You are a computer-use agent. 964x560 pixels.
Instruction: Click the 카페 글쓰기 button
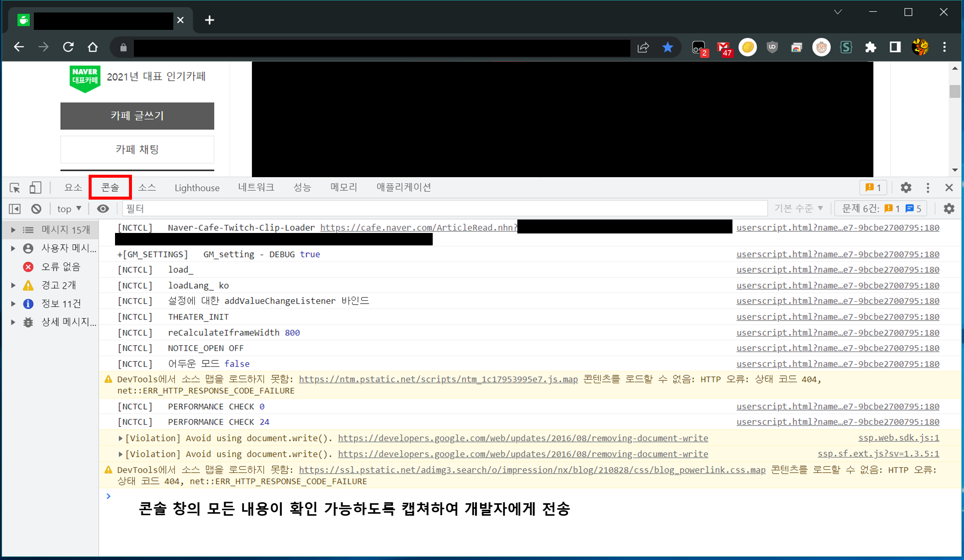pos(137,116)
